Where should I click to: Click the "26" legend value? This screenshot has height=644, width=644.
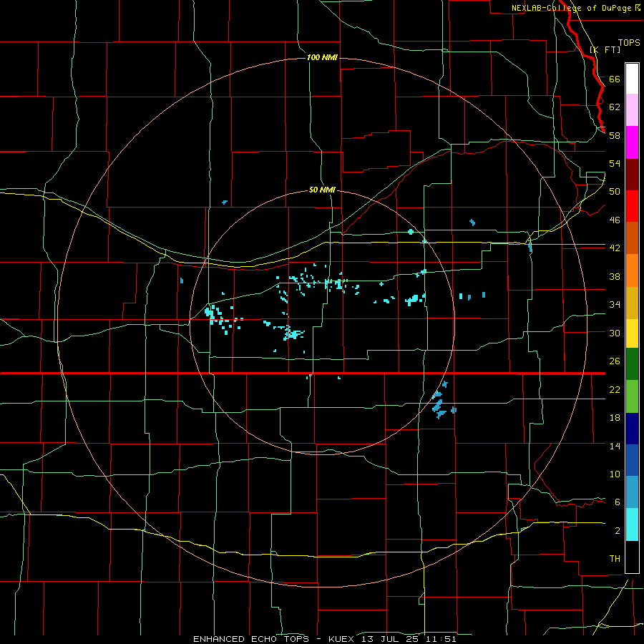[x=615, y=361]
